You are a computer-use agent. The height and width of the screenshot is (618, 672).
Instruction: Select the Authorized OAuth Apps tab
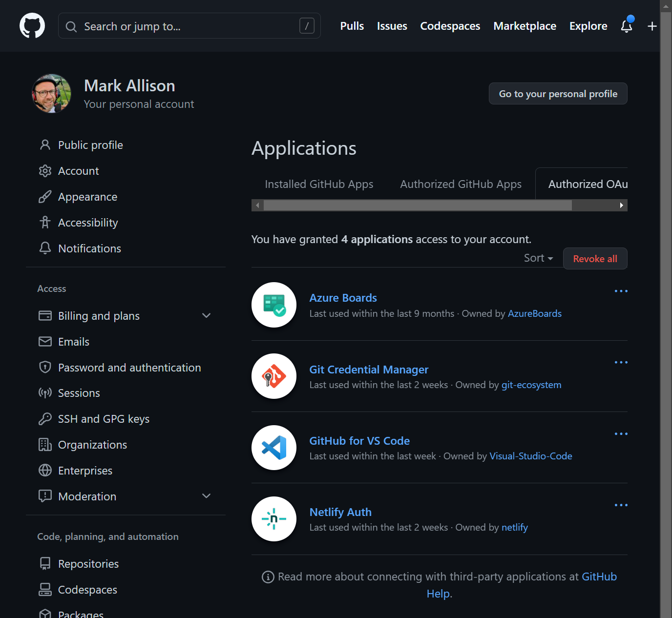(x=582, y=184)
